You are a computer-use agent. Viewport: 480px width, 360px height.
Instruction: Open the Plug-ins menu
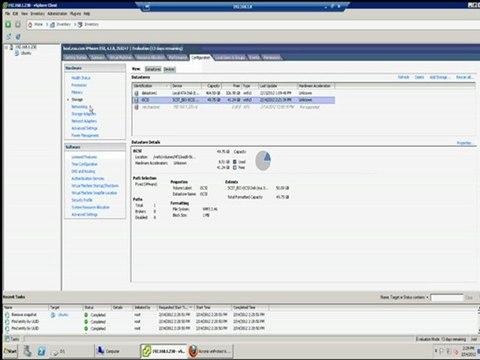(75, 14)
